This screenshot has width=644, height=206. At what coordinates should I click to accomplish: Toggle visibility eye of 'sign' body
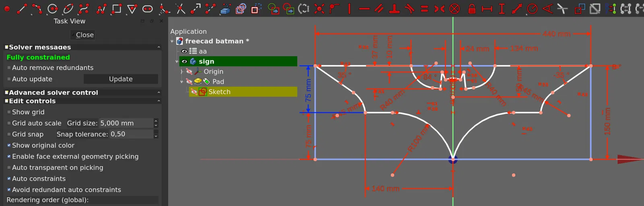click(184, 61)
